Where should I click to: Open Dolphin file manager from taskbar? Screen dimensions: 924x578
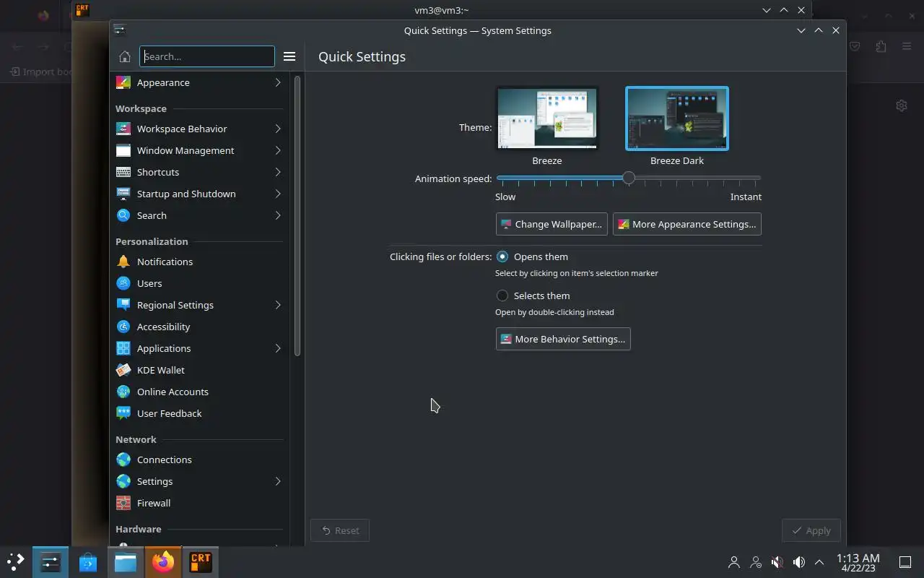click(126, 561)
